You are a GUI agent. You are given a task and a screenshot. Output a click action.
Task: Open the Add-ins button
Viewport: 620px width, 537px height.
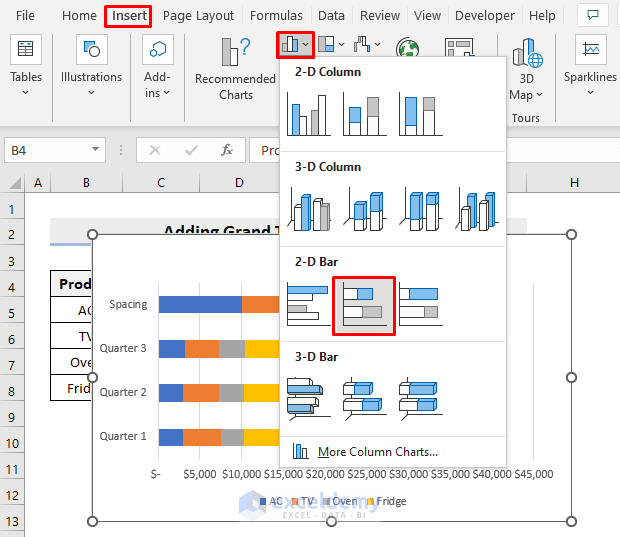point(157,66)
